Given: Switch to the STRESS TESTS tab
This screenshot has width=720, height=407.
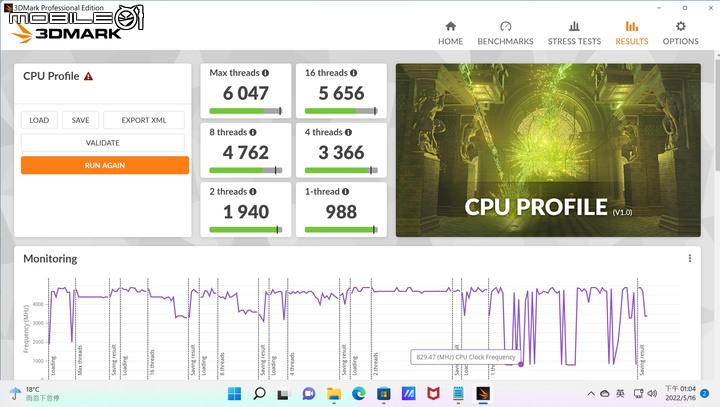Looking at the screenshot, I should pyautogui.click(x=574, y=33).
